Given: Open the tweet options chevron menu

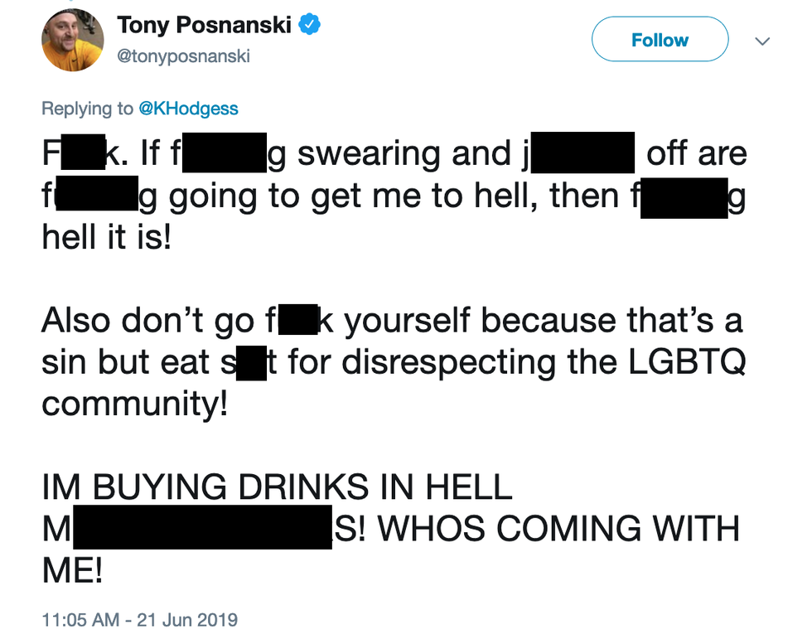Looking at the screenshot, I should point(763,41).
